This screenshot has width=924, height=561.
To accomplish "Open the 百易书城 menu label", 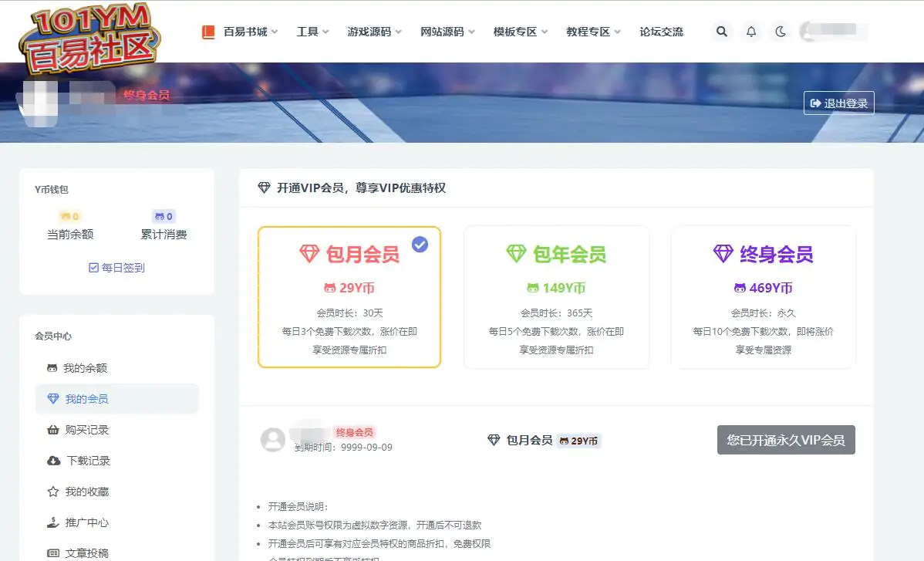I will 245,32.
